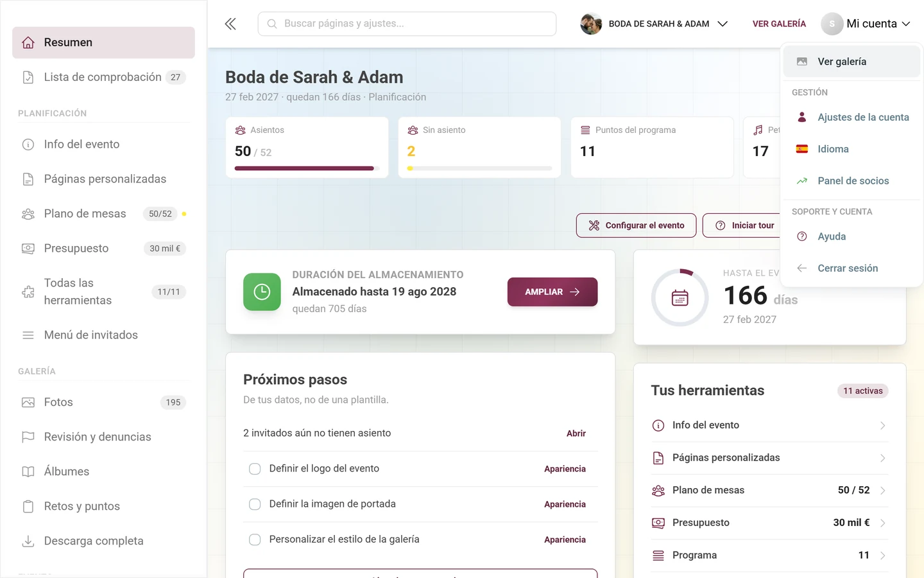Click the Puntos del programa stat card
Screen dimensions: 924x578
(x=652, y=147)
